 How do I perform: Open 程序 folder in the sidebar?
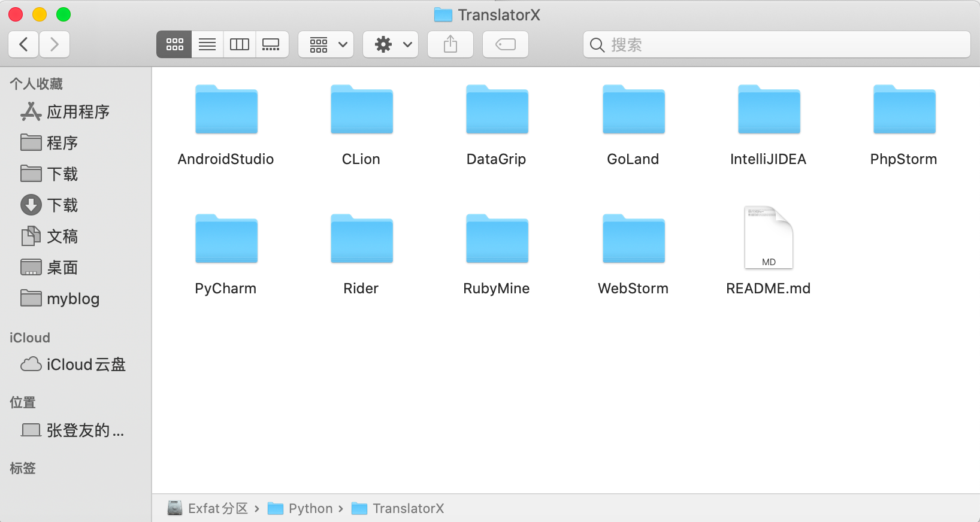(x=75, y=143)
